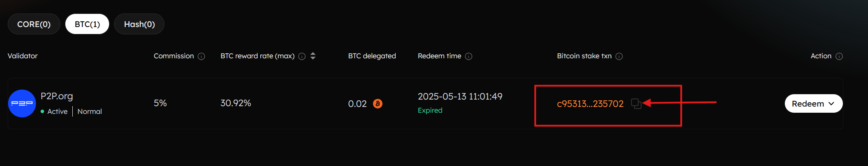Sort by BTC reward rate arrows
Viewport: 868px width, 166px height.
click(x=313, y=56)
